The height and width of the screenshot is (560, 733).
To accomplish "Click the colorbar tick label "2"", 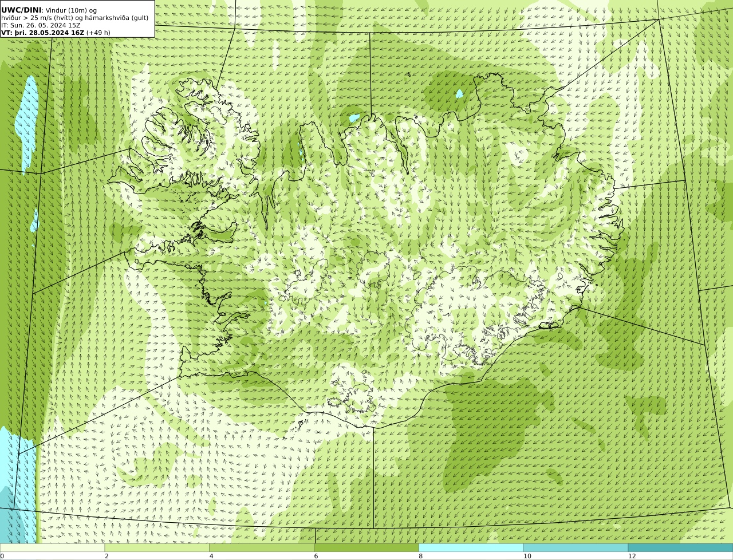I will (x=107, y=556).
